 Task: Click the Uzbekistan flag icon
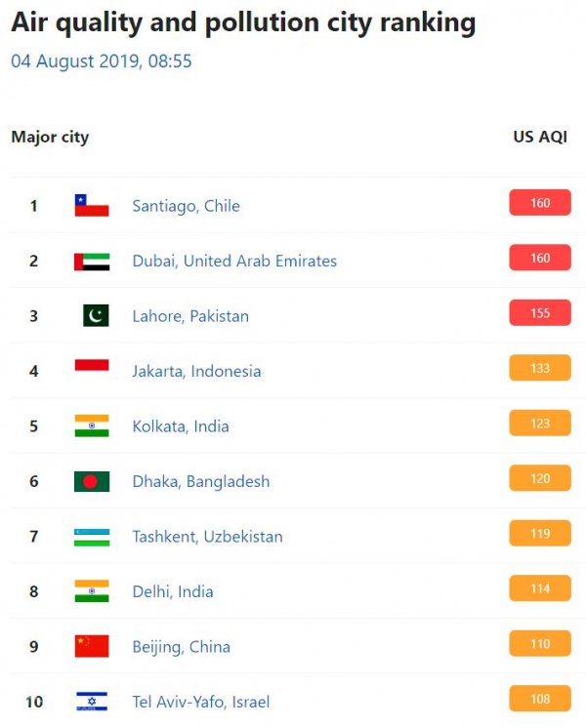point(92,537)
